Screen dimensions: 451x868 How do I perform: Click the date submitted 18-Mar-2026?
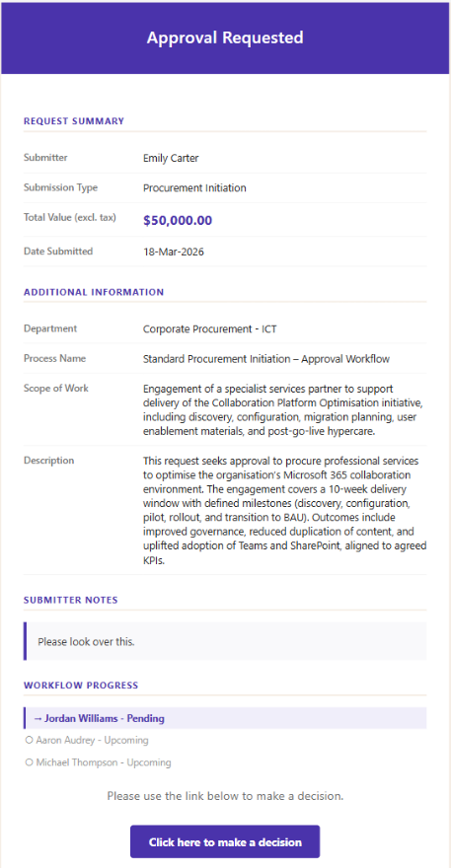[x=174, y=253]
